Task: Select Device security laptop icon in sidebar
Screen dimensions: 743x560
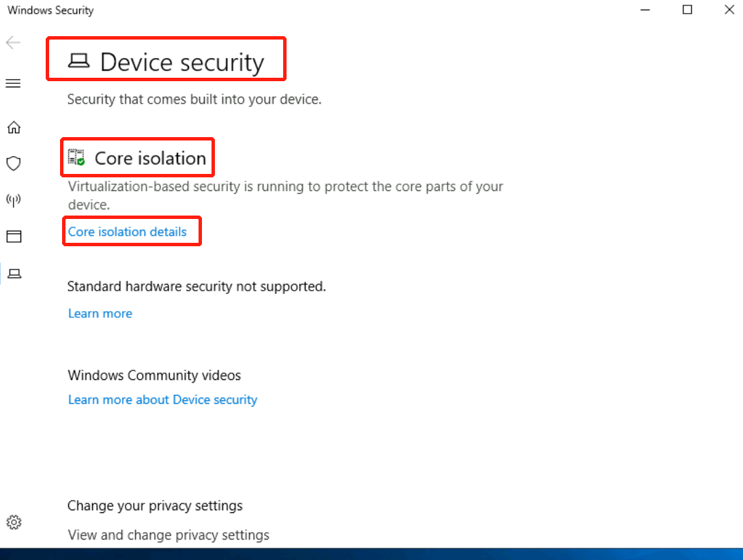Action: click(x=14, y=274)
